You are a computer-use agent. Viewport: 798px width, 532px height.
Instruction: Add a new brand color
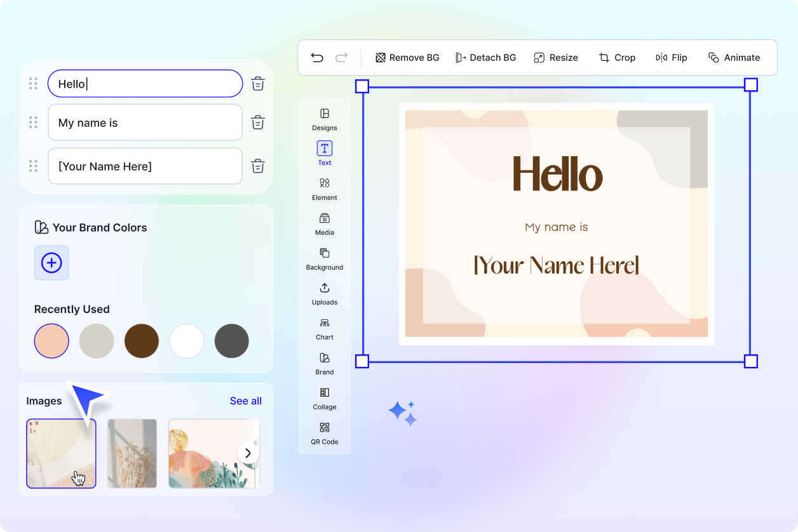click(51, 263)
